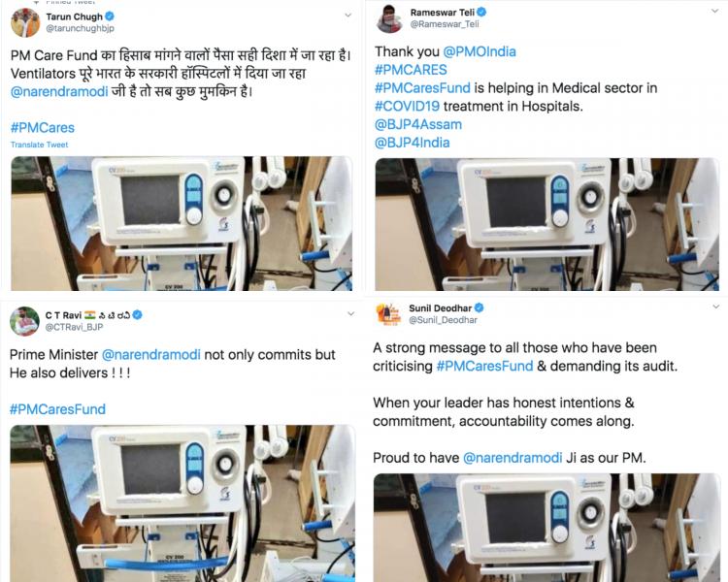
Task: Open Tarun Chugh's profile avatar
Action: 25,22
